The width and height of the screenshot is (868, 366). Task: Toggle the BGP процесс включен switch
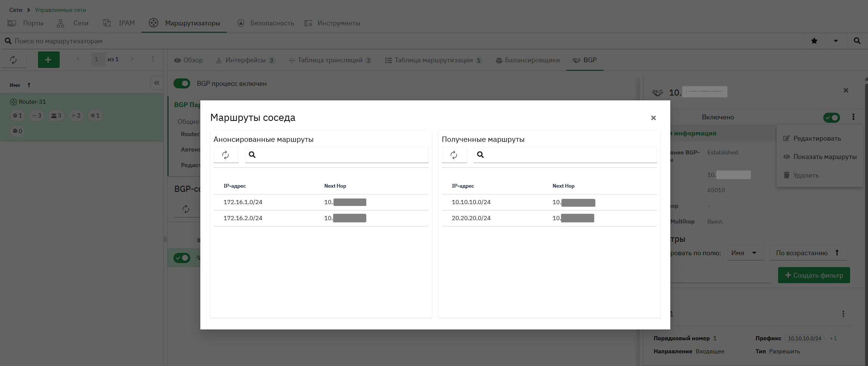[x=182, y=84]
